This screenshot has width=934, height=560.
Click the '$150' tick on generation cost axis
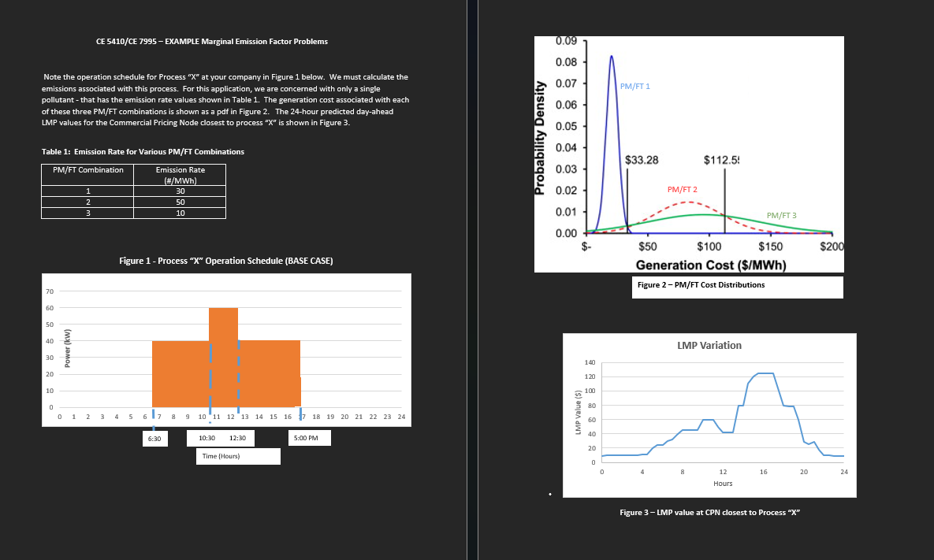point(771,247)
